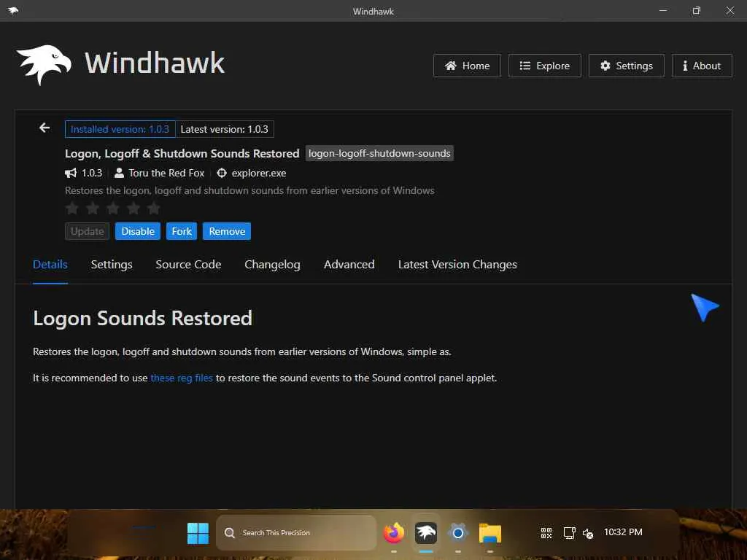747x560 pixels.
Task: Open the Home page
Action: (x=467, y=66)
